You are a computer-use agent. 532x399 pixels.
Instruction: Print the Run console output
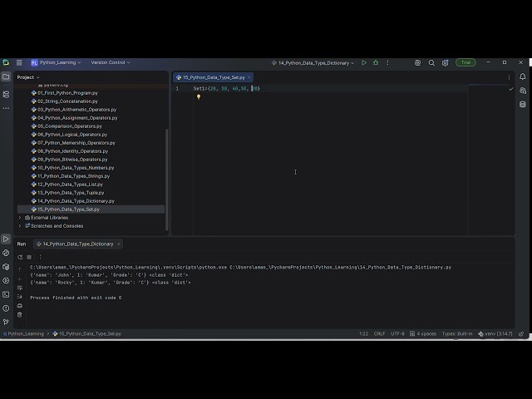pos(20,306)
